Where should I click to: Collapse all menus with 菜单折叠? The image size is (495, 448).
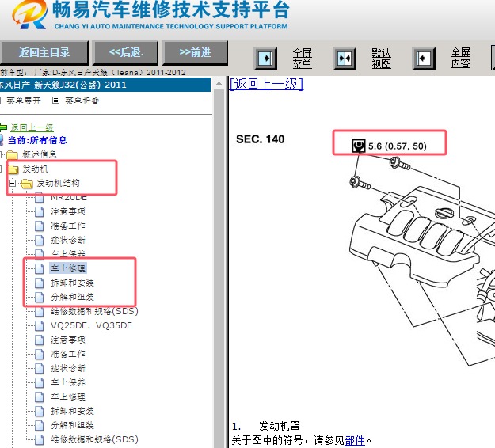[x=82, y=101]
